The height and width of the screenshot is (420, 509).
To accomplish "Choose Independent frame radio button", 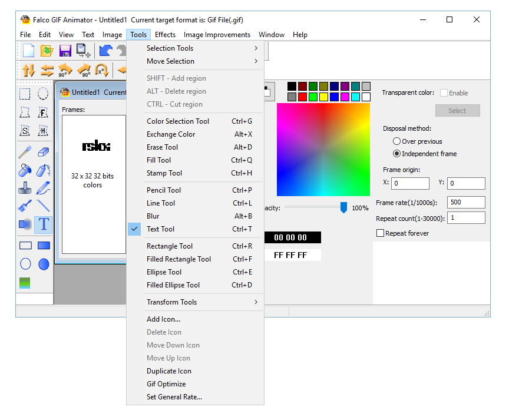I will click(x=396, y=154).
